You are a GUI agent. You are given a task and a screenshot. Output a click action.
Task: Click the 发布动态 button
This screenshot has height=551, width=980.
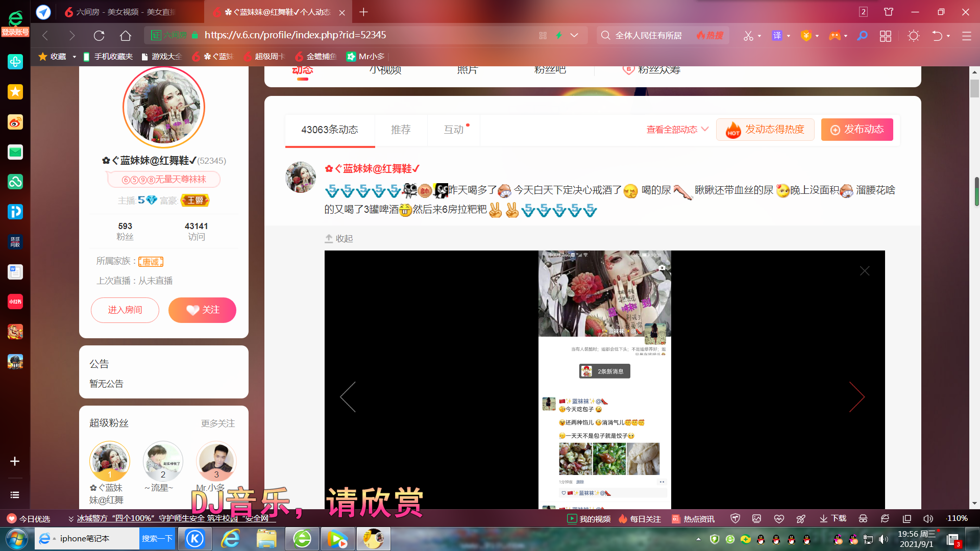pyautogui.click(x=857, y=130)
